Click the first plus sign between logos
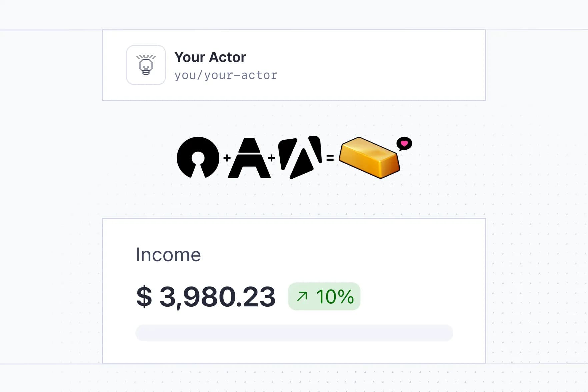 tap(227, 158)
